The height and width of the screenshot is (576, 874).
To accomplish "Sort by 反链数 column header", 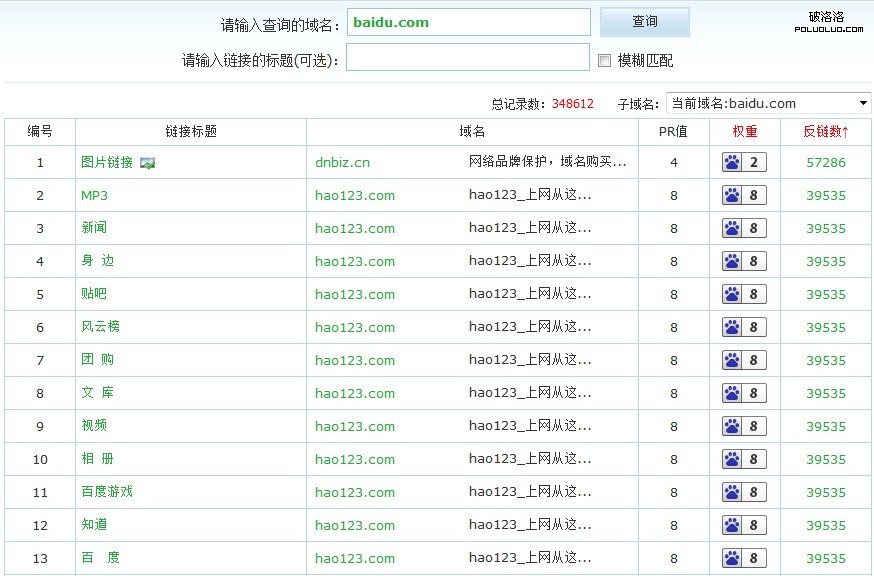I will coord(825,131).
